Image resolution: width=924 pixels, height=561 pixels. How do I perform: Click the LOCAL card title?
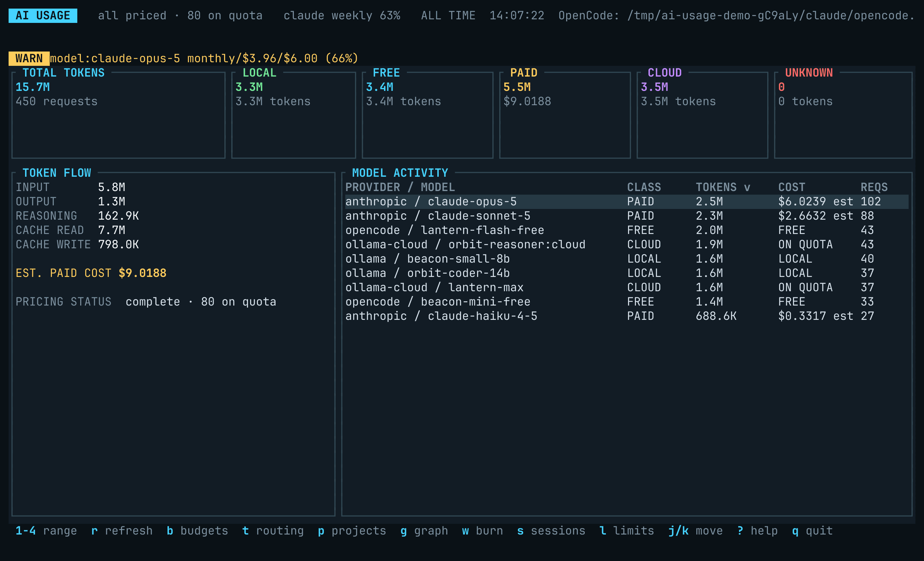[x=259, y=73]
